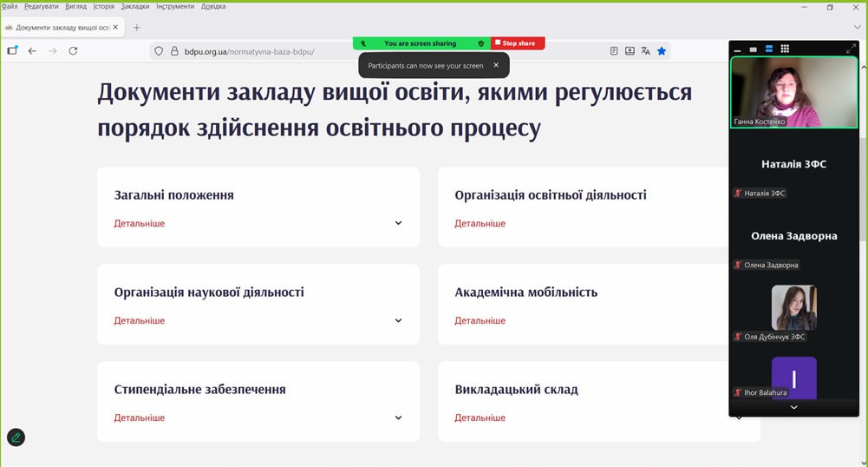The image size is (868, 467).
Task: Click Детальніше under Організація освітньої діяльності
Action: pos(480,223)
